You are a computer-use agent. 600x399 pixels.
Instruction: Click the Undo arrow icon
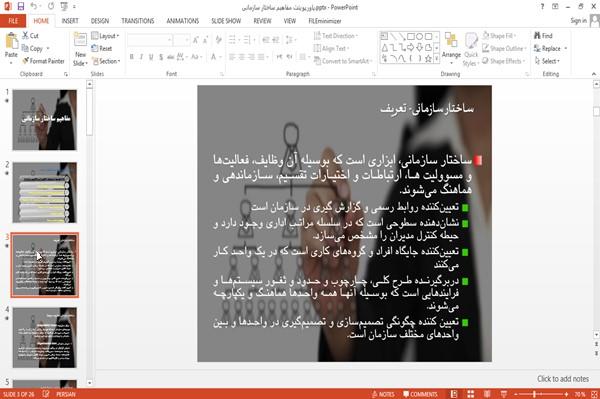click(x=33, y=7)
